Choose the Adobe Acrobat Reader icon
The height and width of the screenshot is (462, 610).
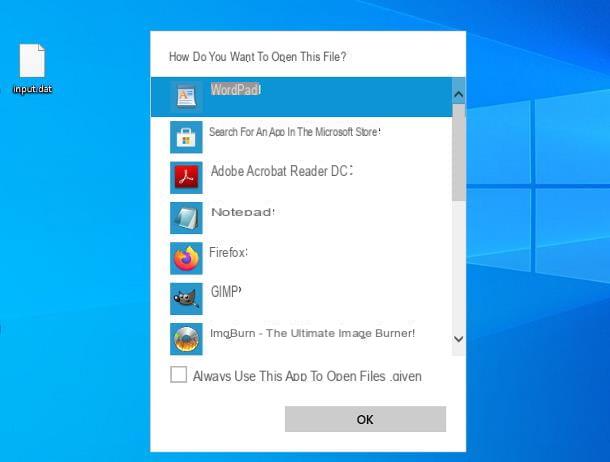[186, 177]
